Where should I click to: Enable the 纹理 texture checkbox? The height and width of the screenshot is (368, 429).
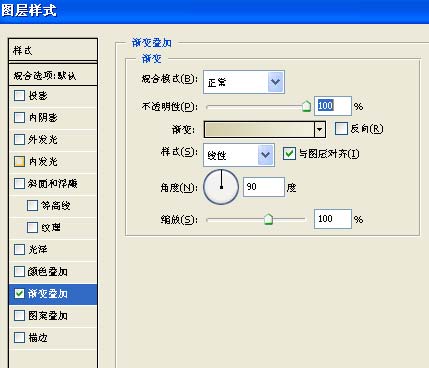click(32, 227)
